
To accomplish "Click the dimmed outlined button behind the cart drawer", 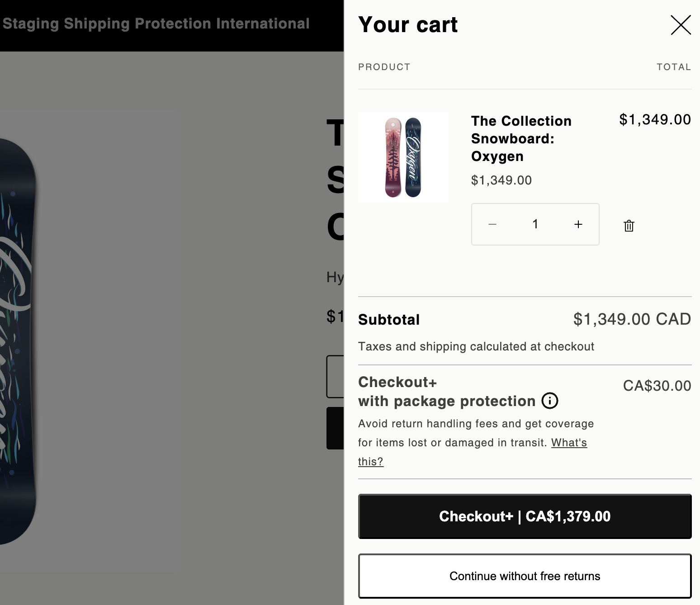I will (335, 377).
